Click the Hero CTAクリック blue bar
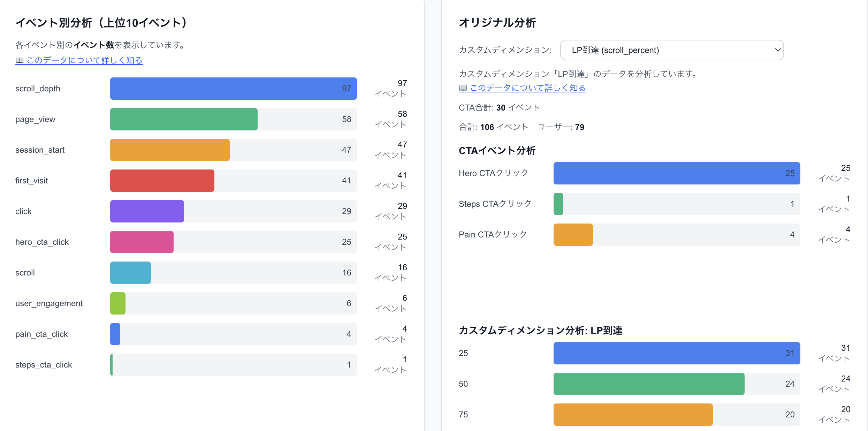Screen dimensions: 868x431 676,173
